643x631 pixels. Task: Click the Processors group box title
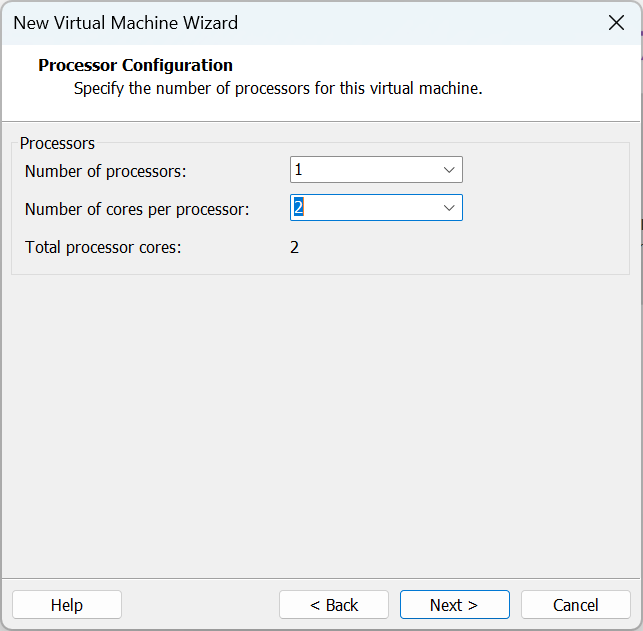(x=57, y=143)
